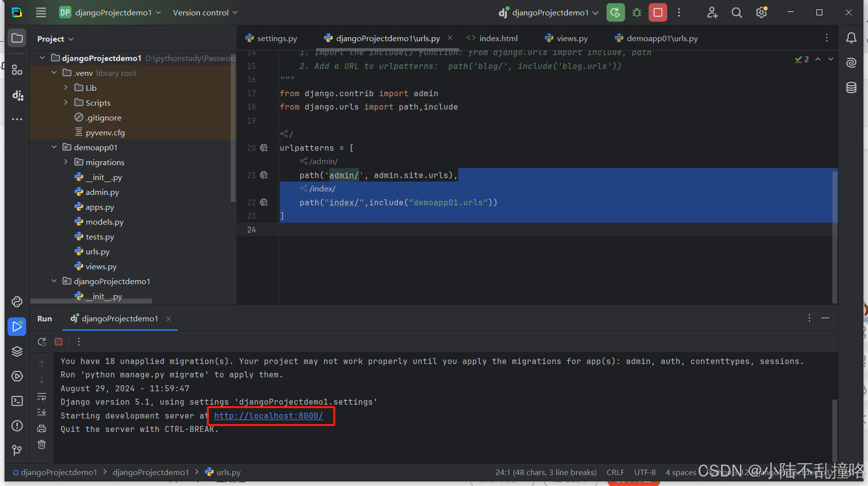
Task: Hide the Run tool window
Action: 825,318
